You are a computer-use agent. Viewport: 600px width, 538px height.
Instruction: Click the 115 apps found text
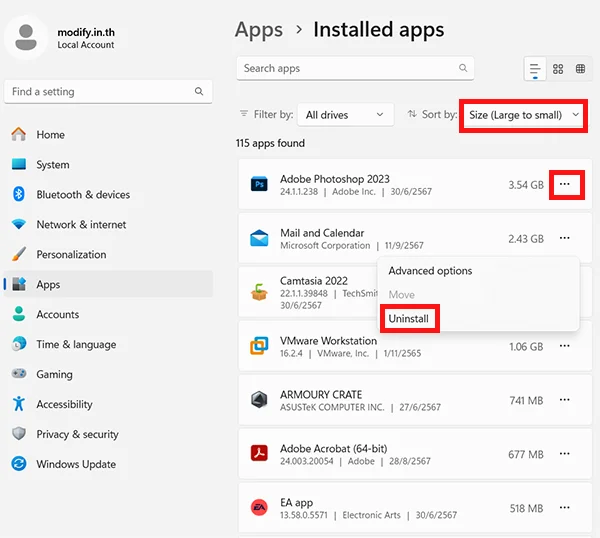(270, 143)
